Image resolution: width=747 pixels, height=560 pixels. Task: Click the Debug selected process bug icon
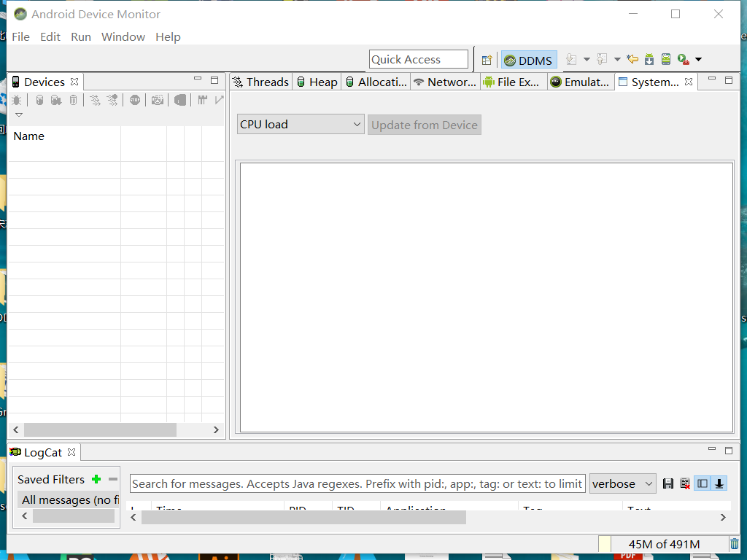(x=17, y=100)
